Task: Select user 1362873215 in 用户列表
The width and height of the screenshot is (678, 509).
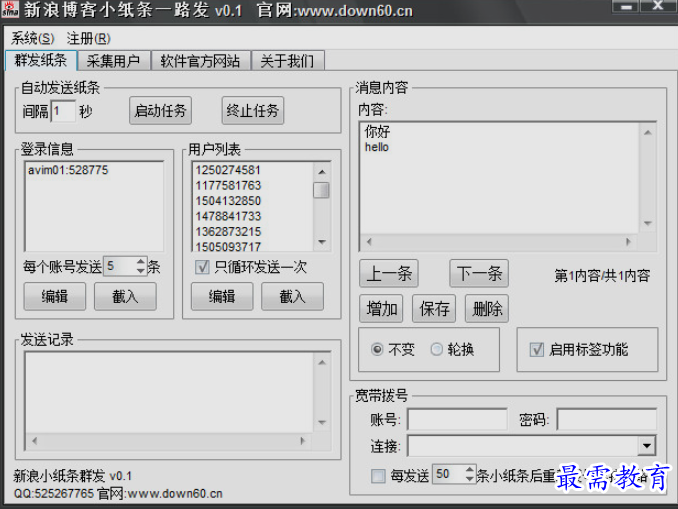Action: coord(228,232)
